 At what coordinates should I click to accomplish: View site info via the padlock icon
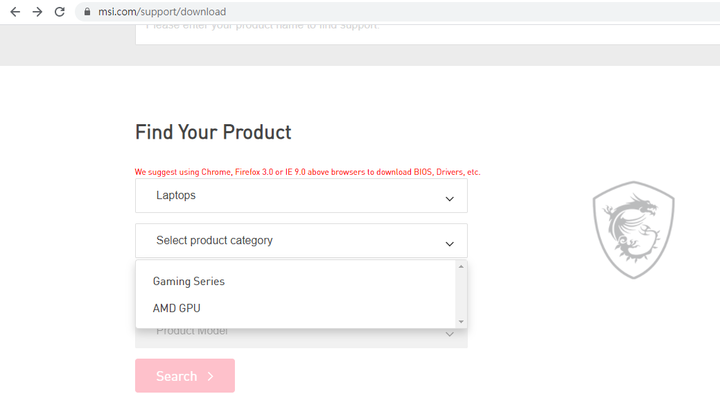[x=87, y=12]
